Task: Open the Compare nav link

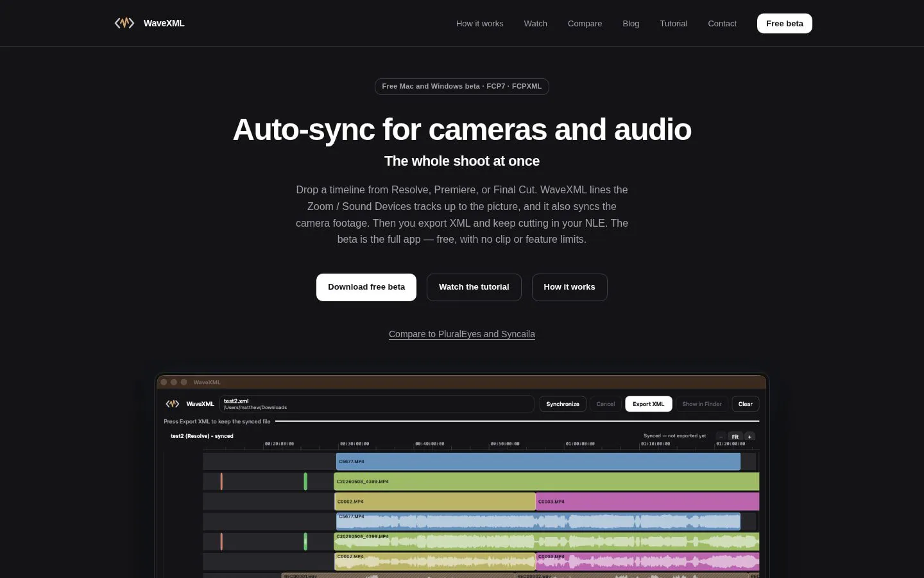Action: [x=585, y=23]
